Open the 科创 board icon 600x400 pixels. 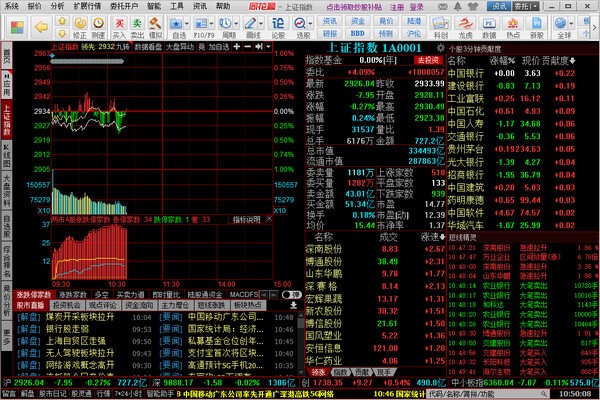coord(440,28)
